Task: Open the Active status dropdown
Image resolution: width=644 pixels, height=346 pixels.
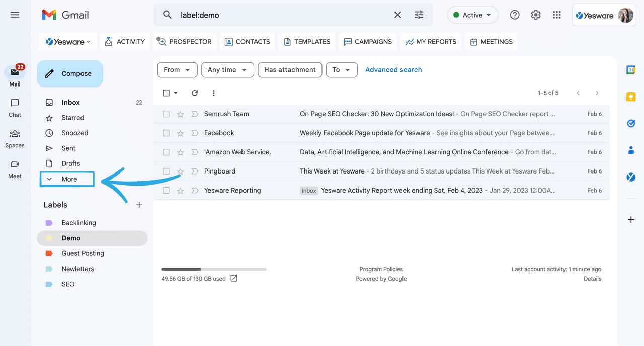Action: (472, 15)
